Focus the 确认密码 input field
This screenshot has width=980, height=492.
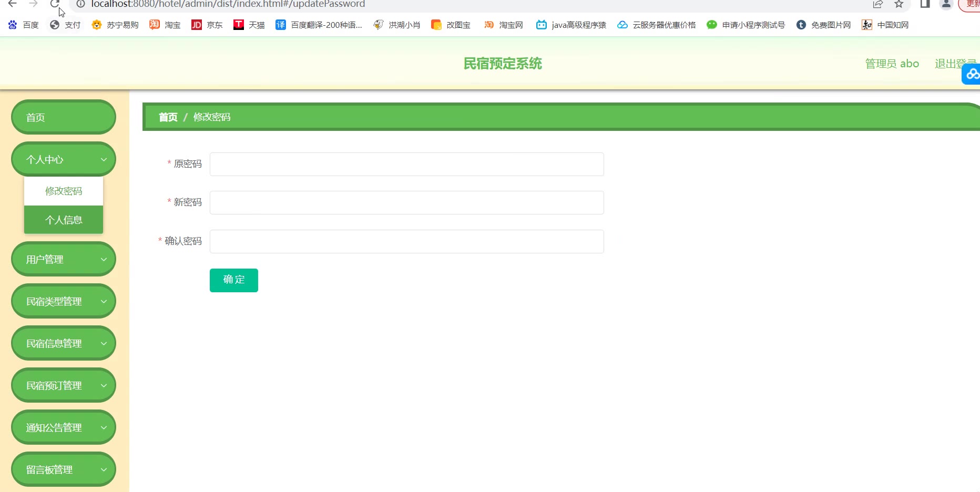point(407,241)
